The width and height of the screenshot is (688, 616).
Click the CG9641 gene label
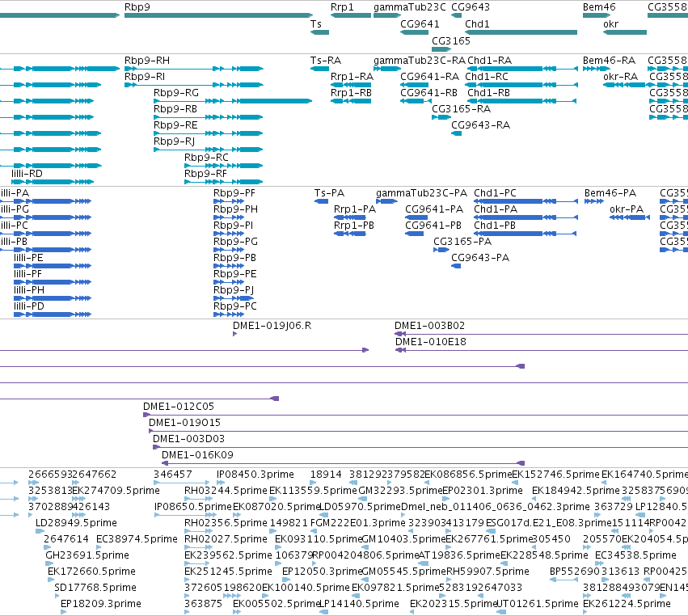coord(420,24)
